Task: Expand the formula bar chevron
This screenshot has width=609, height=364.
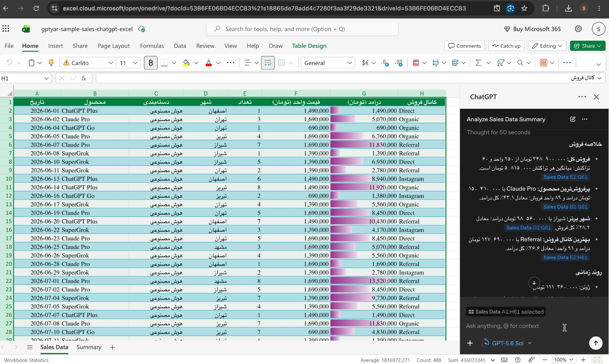Action: point(599,78)
